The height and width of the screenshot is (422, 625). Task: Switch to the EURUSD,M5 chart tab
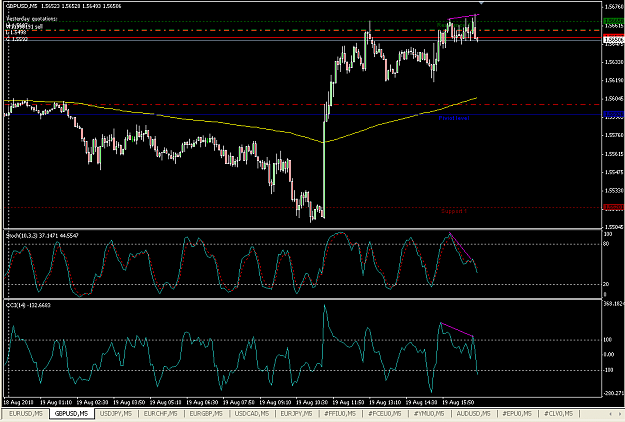pyautogui.click(x=26, y=414)
